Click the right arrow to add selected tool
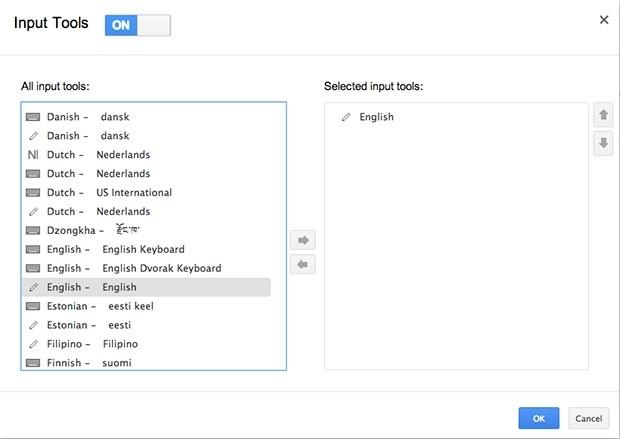 click(x=303, y=240)
